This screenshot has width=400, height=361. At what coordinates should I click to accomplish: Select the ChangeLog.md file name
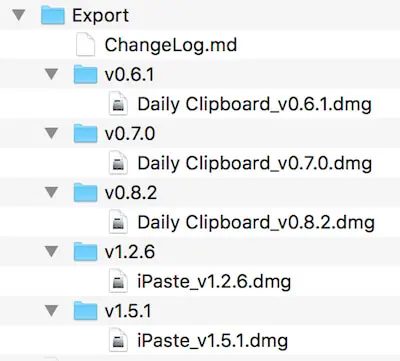(x=171, y=45)
